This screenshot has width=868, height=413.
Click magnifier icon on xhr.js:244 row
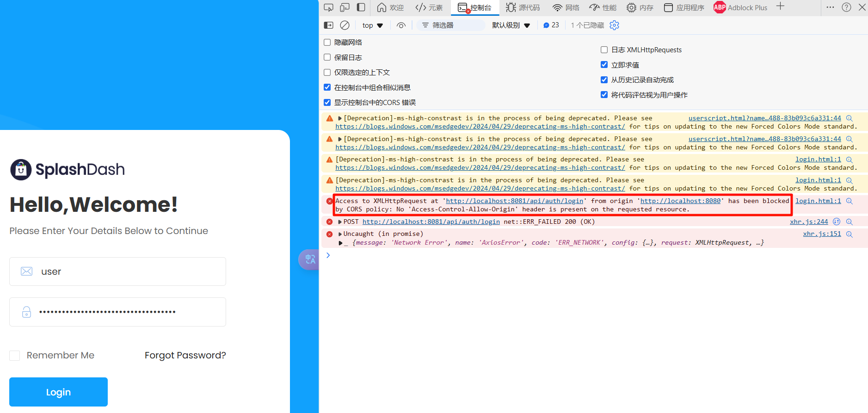(x=849, y=222)
